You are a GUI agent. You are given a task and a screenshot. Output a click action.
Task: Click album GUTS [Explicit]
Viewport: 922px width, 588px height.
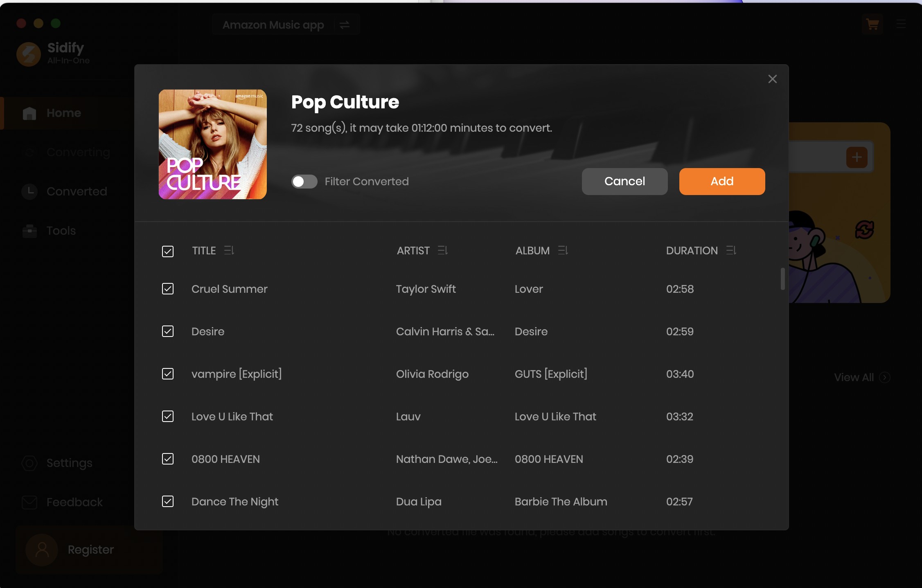(x=551, y=374)
